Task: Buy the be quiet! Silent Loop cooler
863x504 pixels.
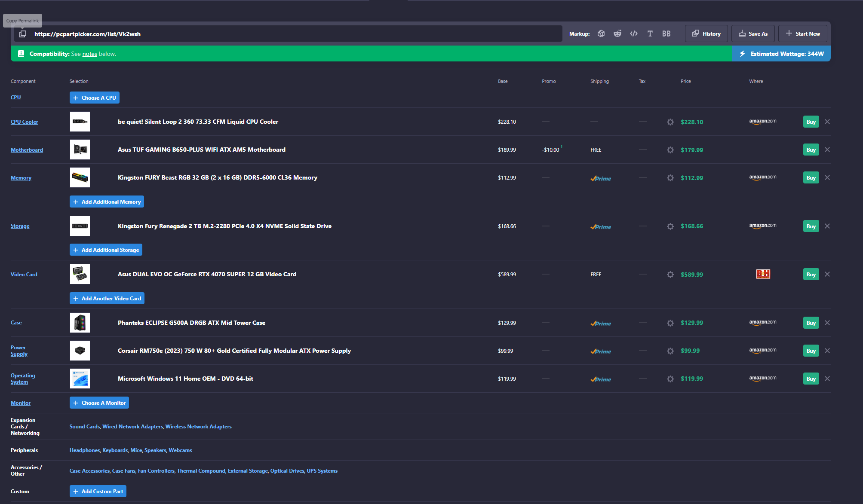Action: coord(811,122)
